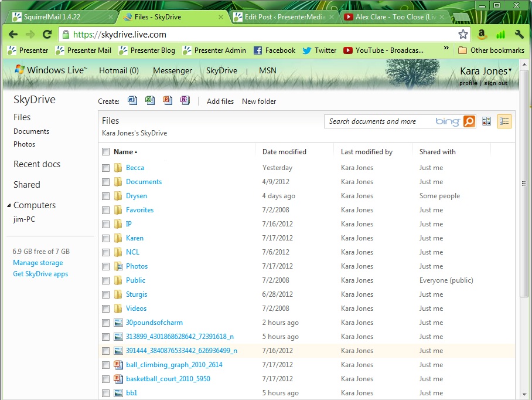Open the Chrome wrench menu
This screenshot has height=400, width=532.
(519, 34)
